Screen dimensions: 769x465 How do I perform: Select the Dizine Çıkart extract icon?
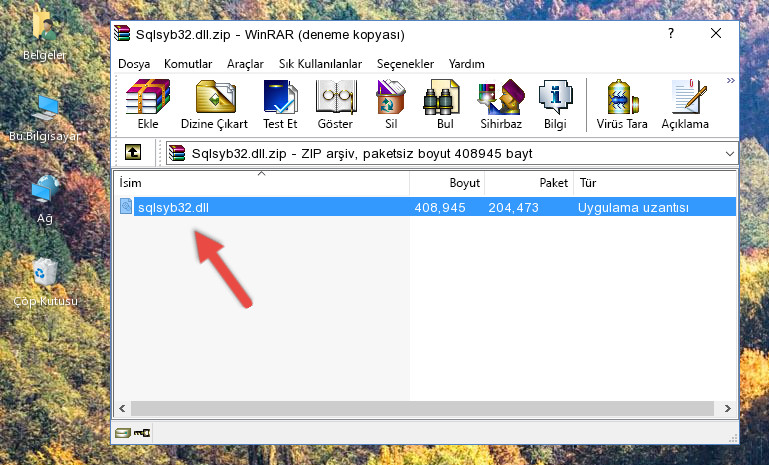(x=214, y=104)
